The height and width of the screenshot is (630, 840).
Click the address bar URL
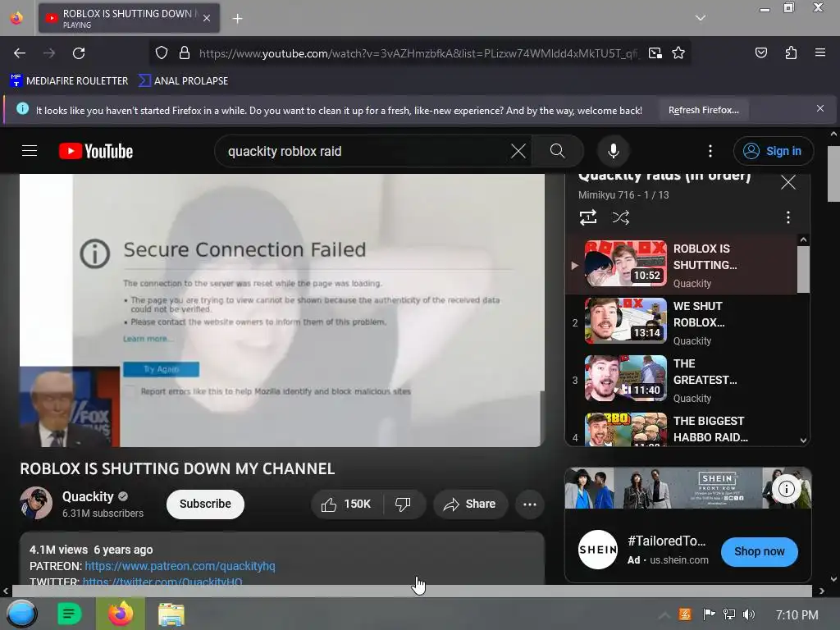[418, 53]
